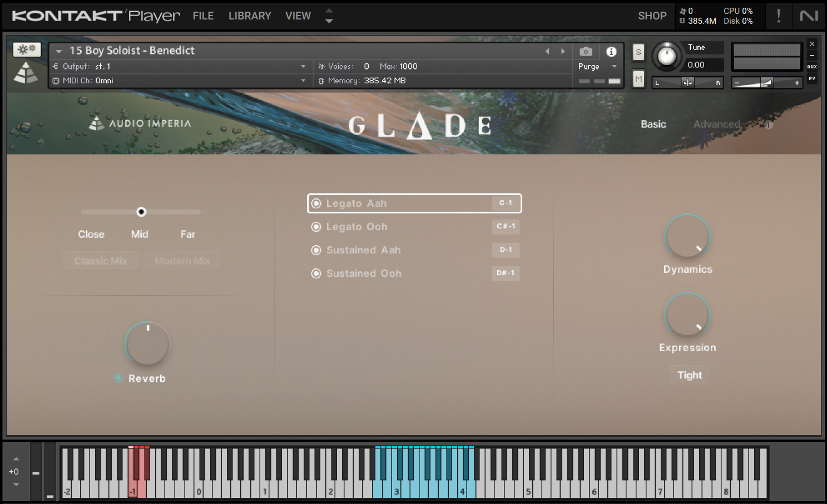Switch to the Basic tab

coord(653,124)
